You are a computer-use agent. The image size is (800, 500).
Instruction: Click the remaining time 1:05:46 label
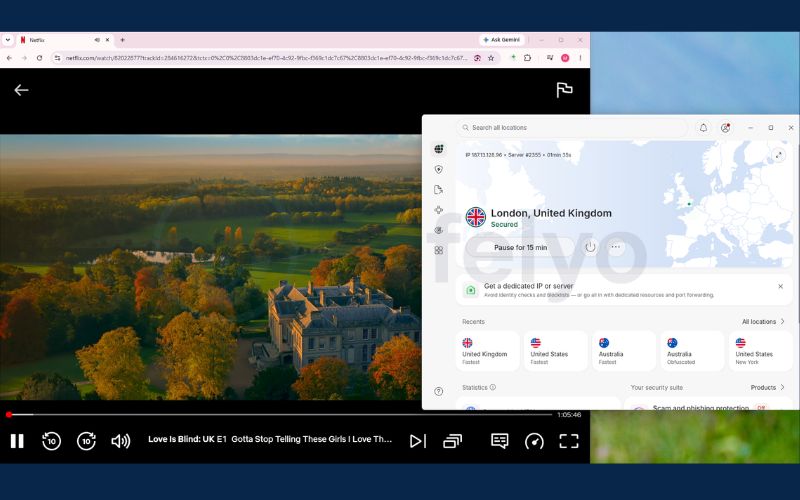pyautogui.click(x=569, y=415)
